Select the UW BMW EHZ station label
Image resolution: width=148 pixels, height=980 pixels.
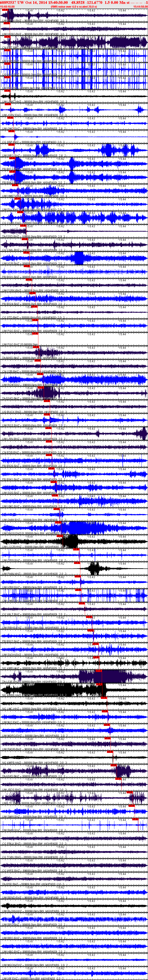point(35,830)
